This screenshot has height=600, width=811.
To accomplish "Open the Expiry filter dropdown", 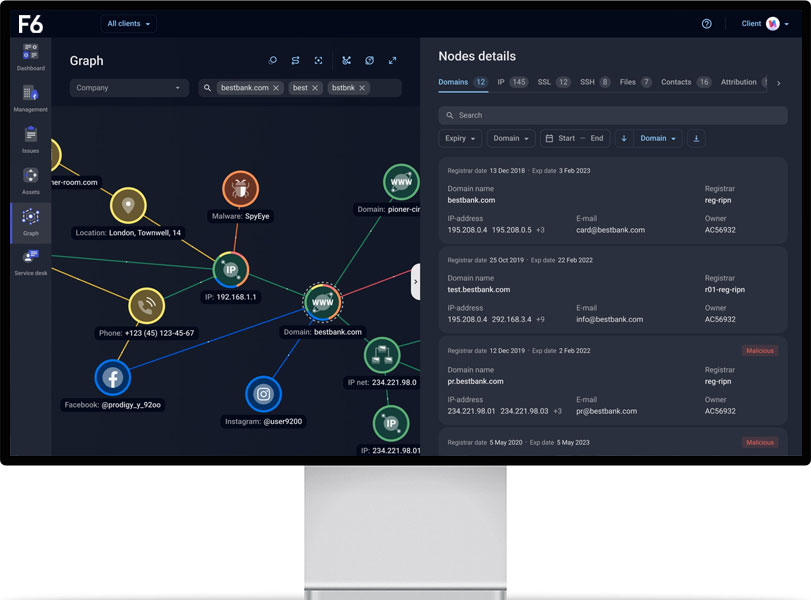I will pos(460,139).
